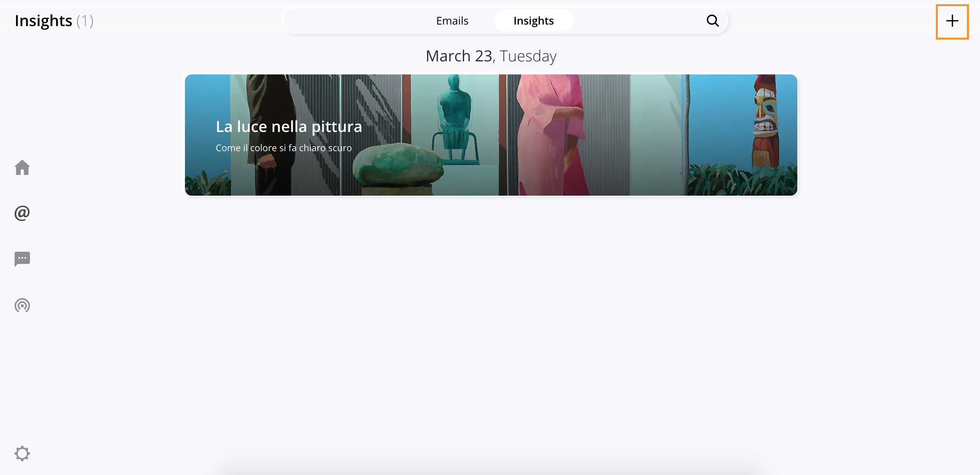Open the @ mentions section in the sidebar
This screenshot has height=475, width=980.
pyautogui.click(x=22, y=213)
